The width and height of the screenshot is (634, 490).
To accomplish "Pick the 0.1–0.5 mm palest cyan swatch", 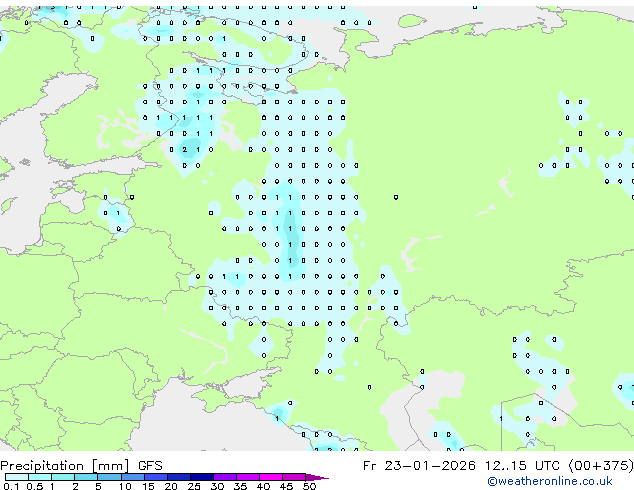I will pos(17,477).
